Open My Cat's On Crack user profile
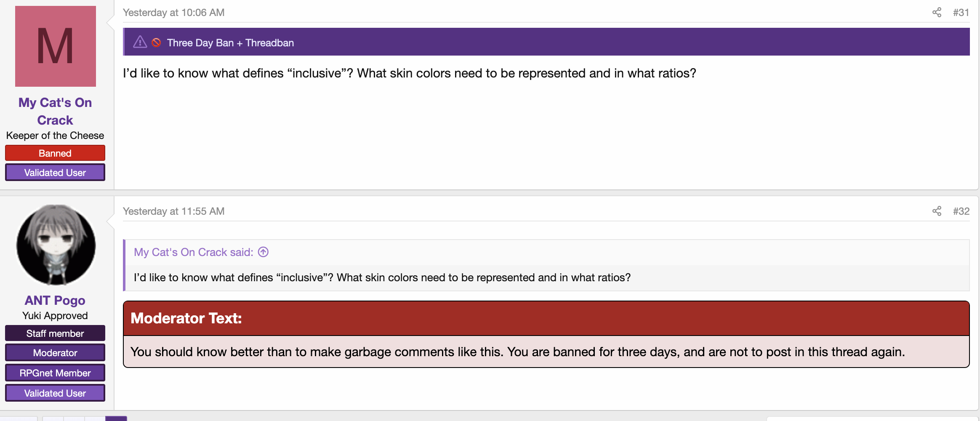The height and width of the screenshot is (421, 980). pos(55,111)
